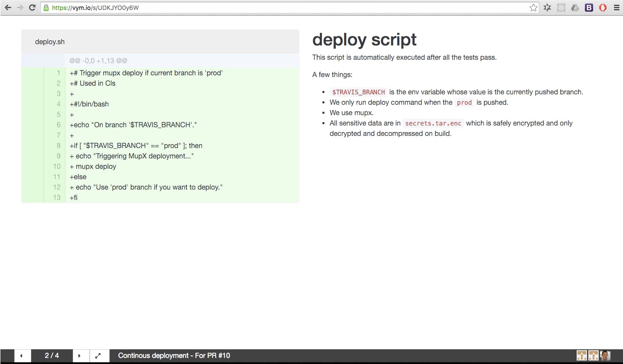This screenshot has height=364, width=623.
Task: Click the 2 / 4 slide counter
Action: click(52, 355)
